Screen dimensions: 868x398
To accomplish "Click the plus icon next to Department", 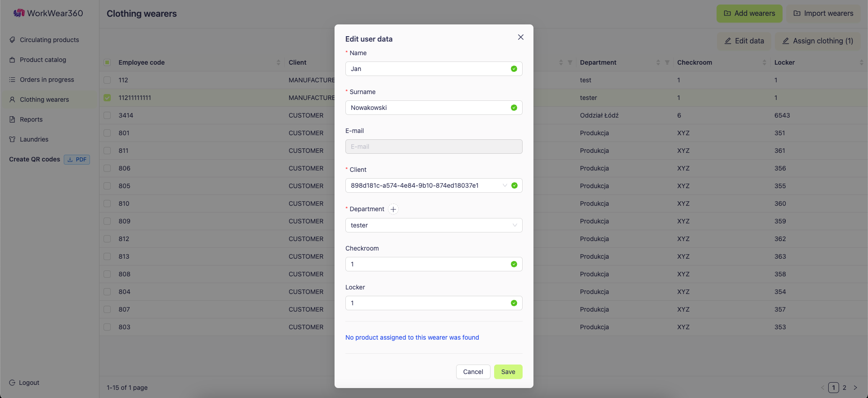I will [x=393, y=209].
